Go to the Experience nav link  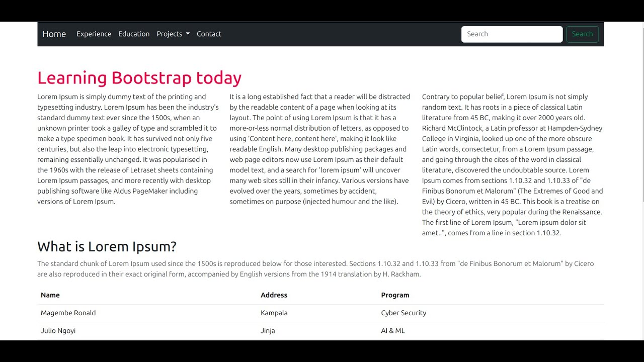[94, 34]
